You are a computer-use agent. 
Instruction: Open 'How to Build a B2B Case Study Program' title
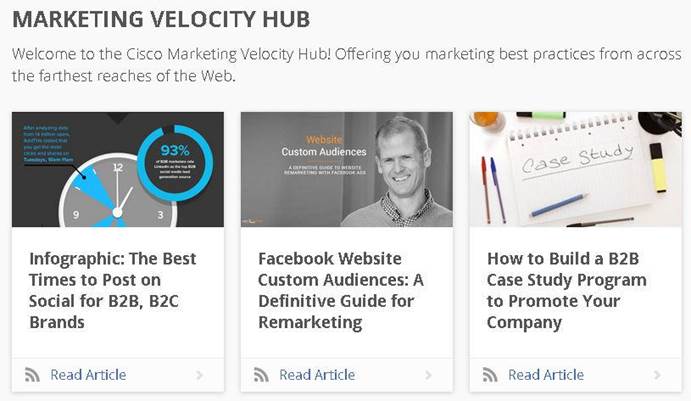pyautogui.click(x=567, y=290)
